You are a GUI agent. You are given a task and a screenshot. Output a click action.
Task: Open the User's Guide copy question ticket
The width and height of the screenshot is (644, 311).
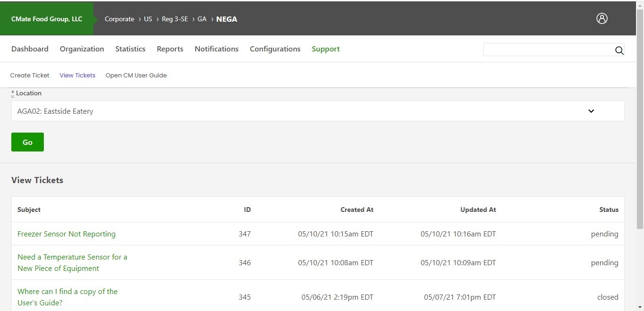coord(67,297)
